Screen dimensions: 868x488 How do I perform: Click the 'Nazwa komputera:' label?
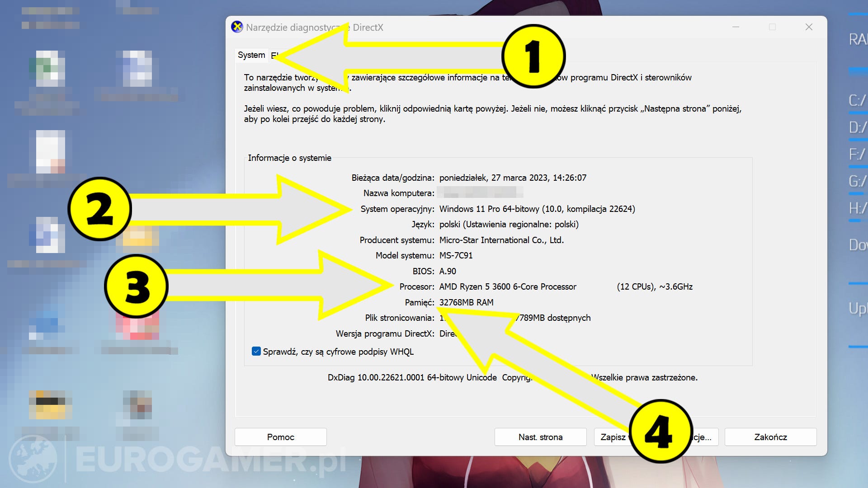click(399, 193)
